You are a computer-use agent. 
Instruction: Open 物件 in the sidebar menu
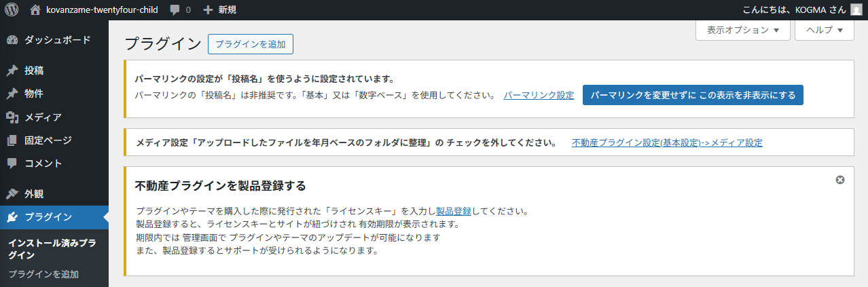34,94
